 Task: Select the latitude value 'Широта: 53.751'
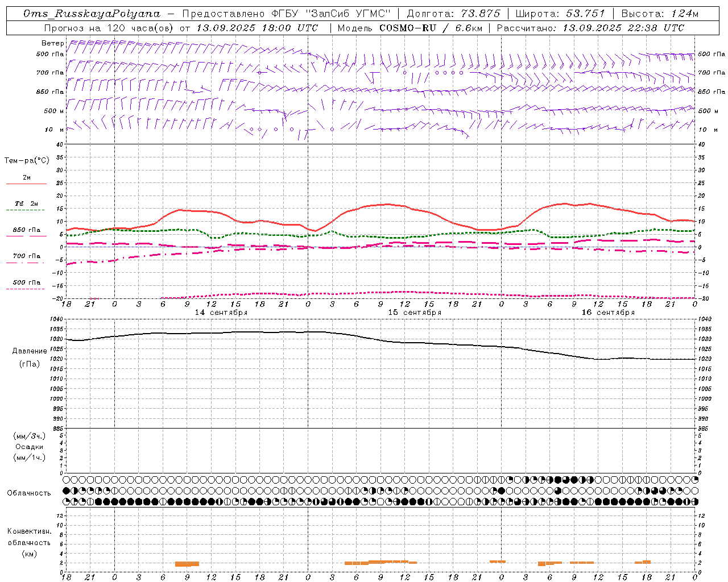pos(560,14)
